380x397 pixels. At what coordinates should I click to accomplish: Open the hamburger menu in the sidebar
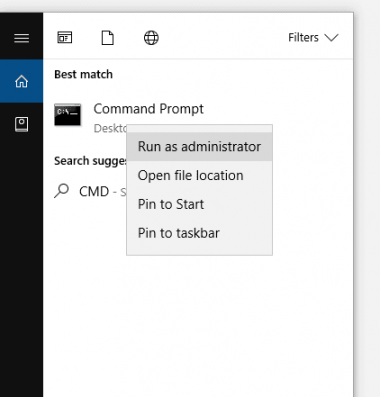21,38
